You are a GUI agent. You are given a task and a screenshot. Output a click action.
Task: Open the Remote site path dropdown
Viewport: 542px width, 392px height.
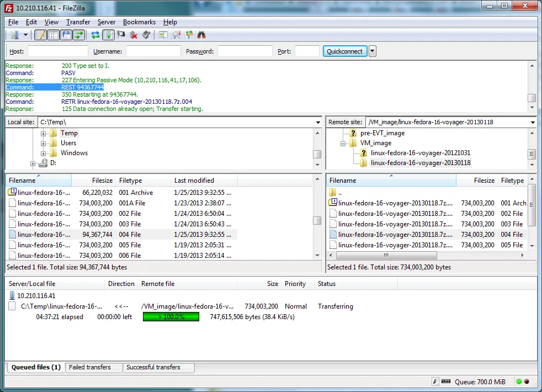coord(533,122)
